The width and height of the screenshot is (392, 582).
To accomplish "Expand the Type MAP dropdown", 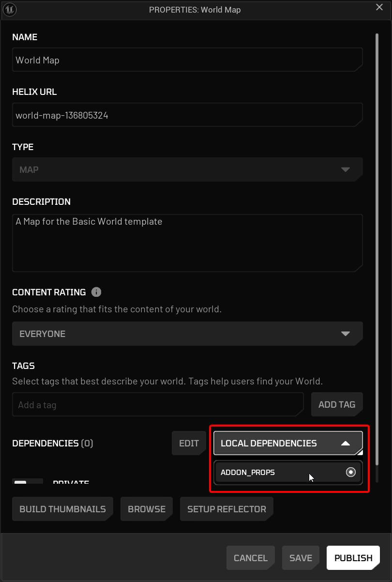I will coord(187,169).
